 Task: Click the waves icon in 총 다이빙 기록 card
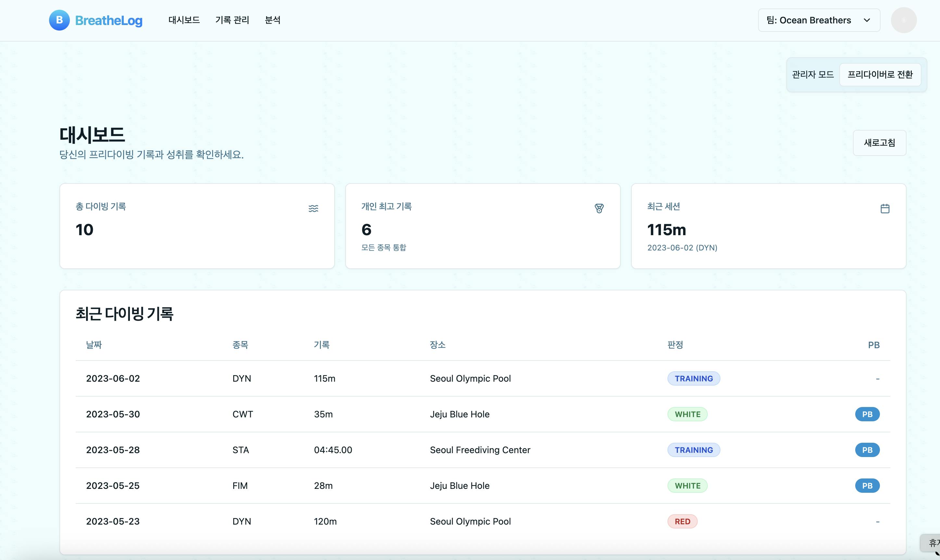313,208
